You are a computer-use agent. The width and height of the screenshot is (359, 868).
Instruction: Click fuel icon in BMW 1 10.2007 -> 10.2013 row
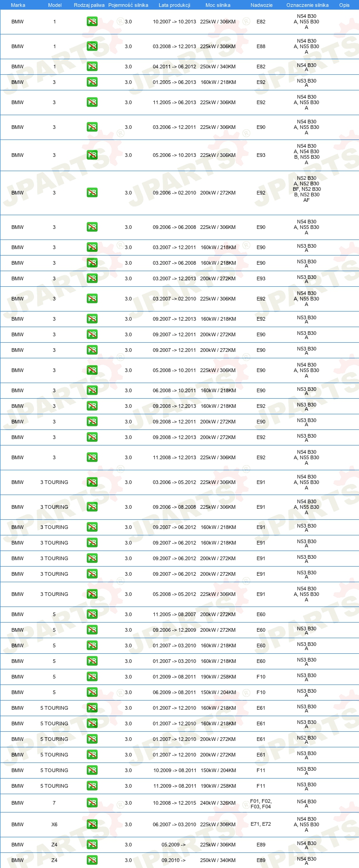92,22
